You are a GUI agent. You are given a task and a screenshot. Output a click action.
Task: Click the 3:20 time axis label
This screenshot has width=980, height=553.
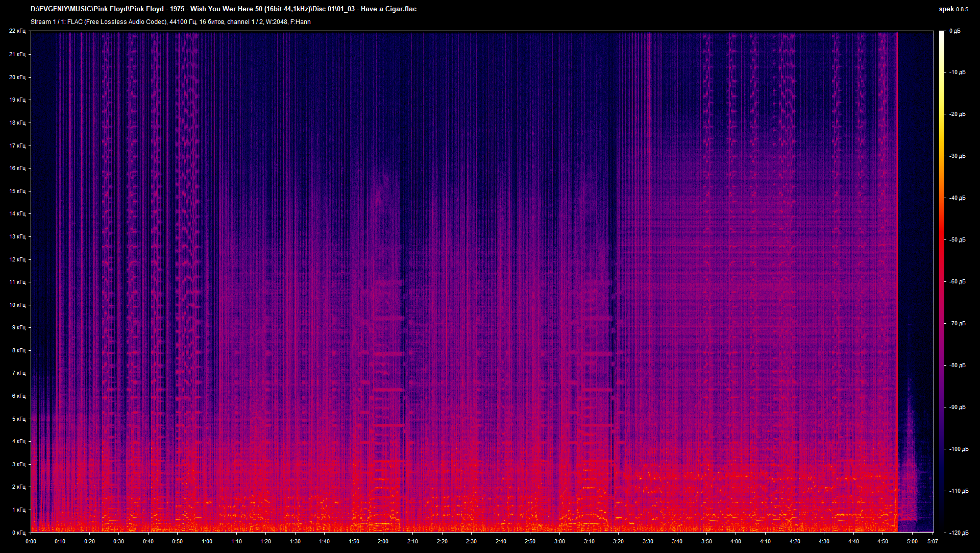pos(618,541)
